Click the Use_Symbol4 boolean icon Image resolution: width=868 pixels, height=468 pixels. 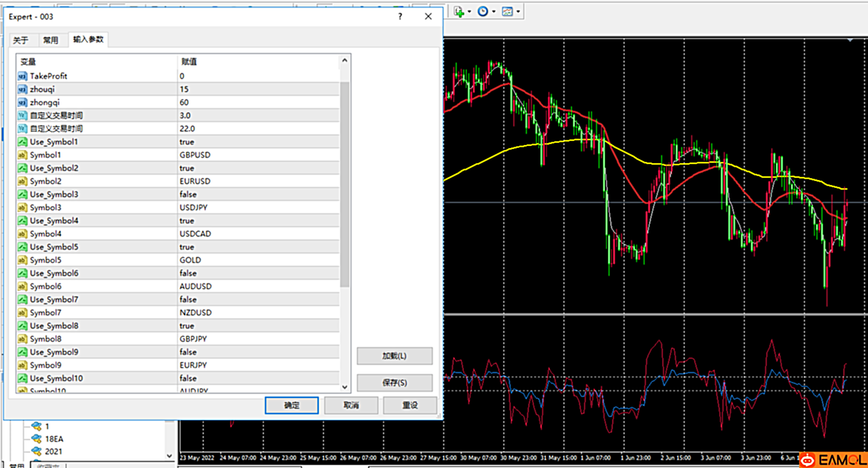pos(23,220)
